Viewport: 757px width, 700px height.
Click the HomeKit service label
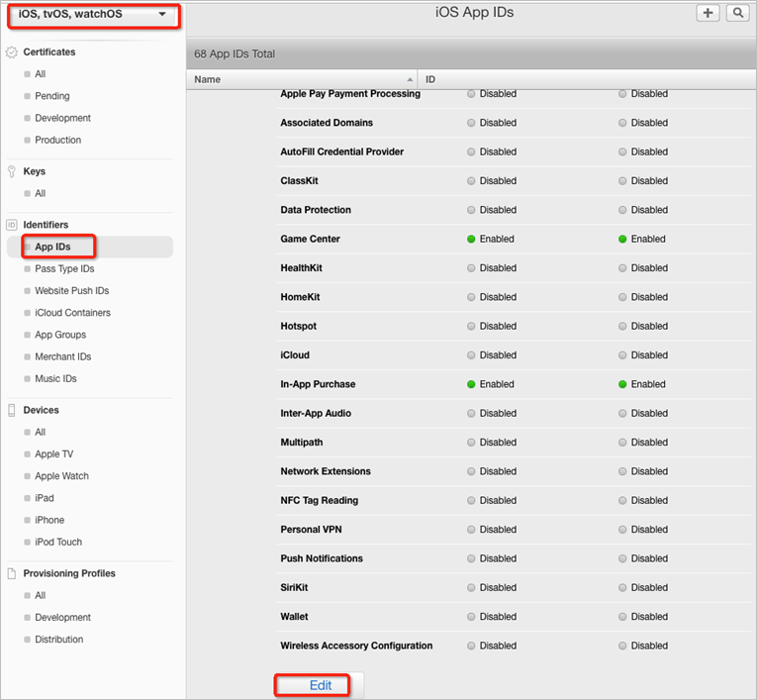coord(300,297)
